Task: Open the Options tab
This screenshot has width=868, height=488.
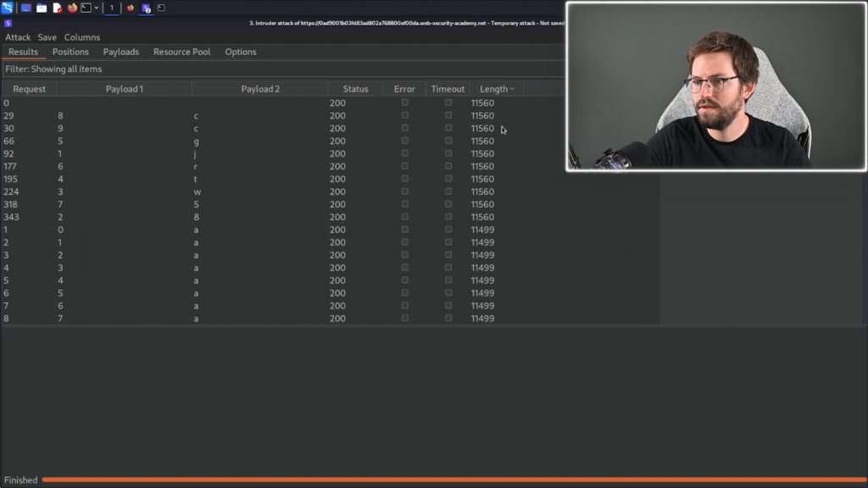Action: pyautogui.click(x=240, y=52)
